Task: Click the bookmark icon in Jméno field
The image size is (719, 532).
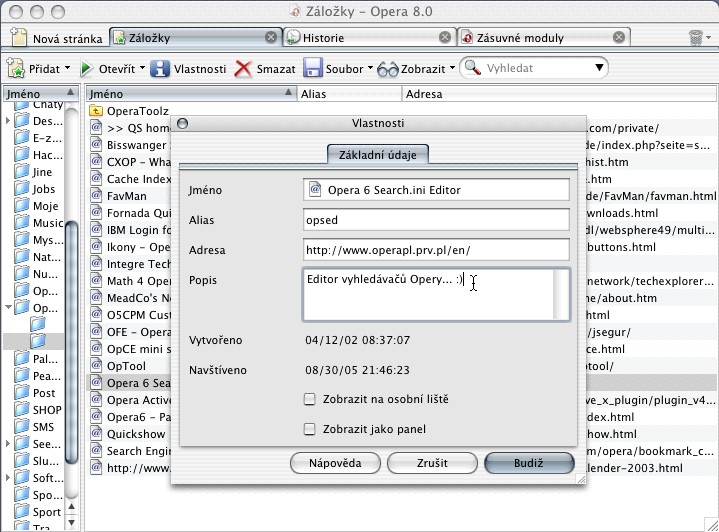Action: [315, 189]
